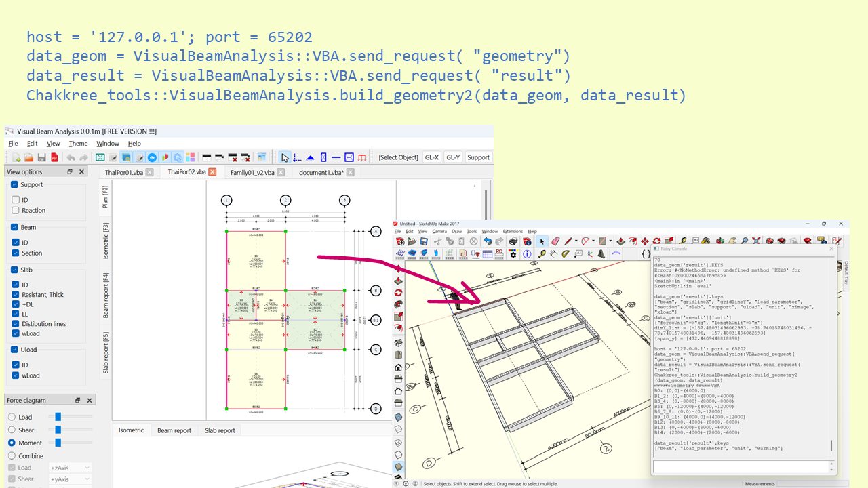868x488 pixels.
Task: Select the Move tool in SketchUp
Action: pyautogui.click(x=645, y=241)
